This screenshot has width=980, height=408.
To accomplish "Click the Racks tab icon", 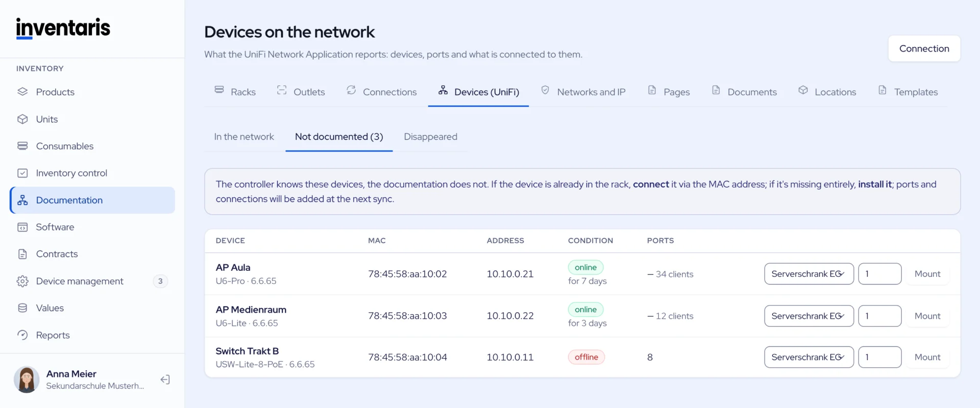I will tap(219, 90).
